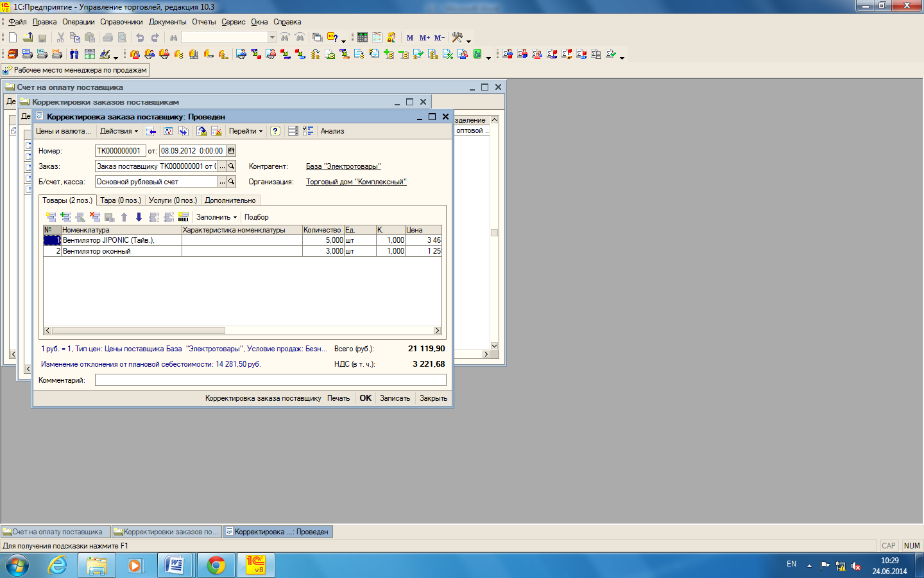Switch to the Услуги (0 поз.) tab
Screen dimensions: 924x578
pyautogui.click(x=173, y=200)
